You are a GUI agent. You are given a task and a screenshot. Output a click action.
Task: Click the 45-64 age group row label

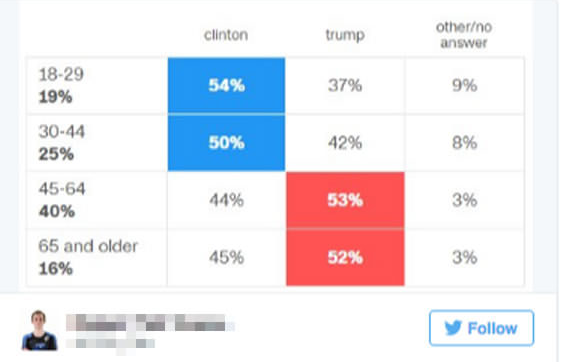(62, 189)
